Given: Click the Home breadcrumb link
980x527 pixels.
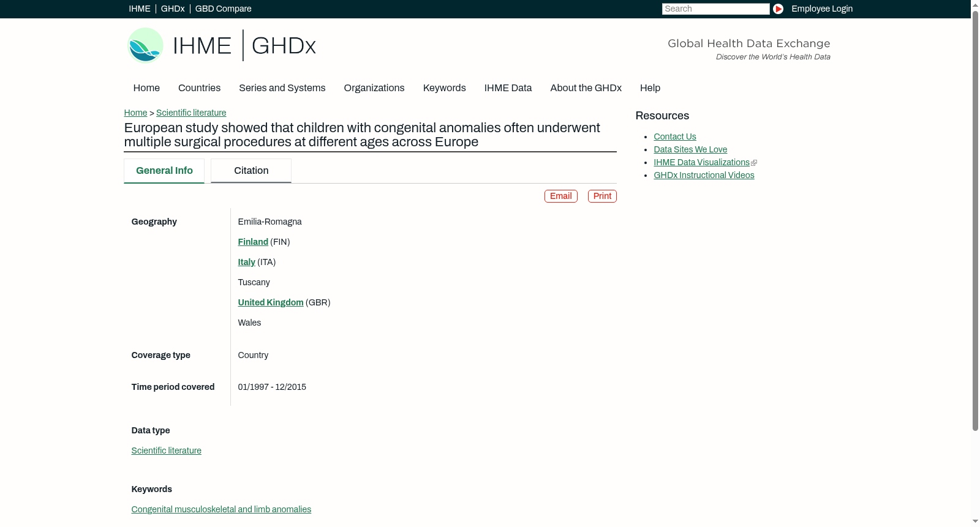Looking at the screenshot, I should click(x=135, y=113).
